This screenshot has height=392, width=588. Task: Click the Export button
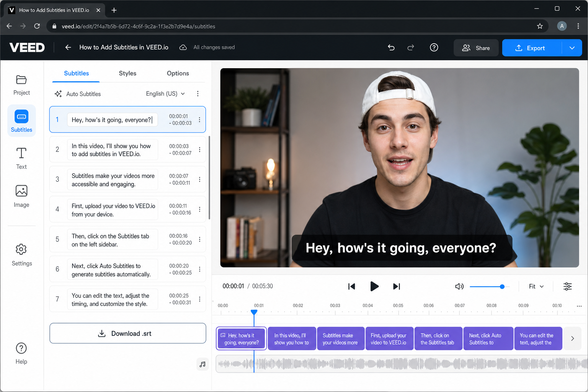coord(532,48)
